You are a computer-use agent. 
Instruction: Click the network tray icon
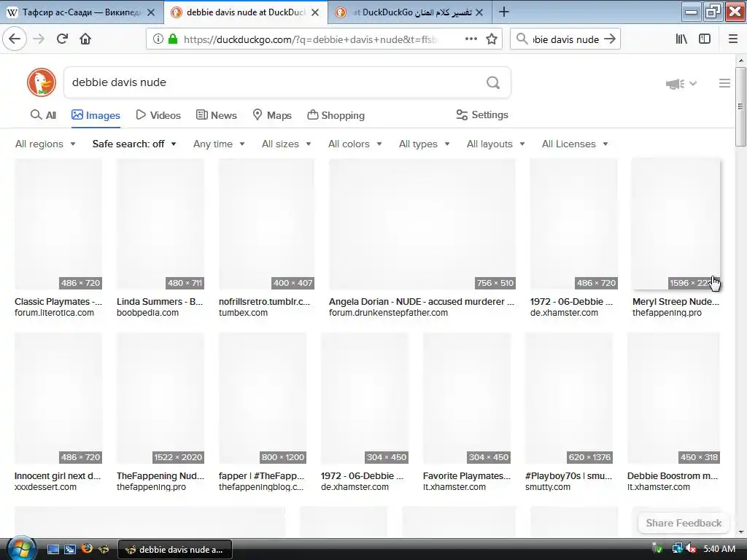(677, 549)
